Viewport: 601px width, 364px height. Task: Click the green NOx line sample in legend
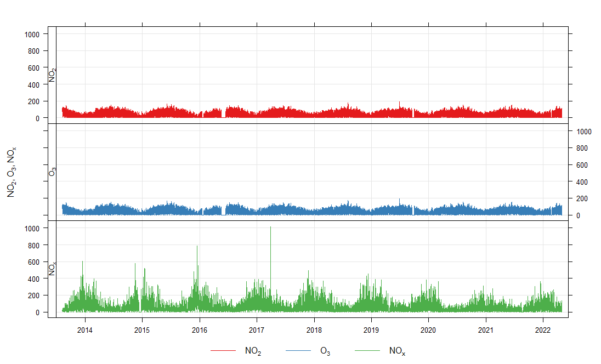click(x=367, y=351)
